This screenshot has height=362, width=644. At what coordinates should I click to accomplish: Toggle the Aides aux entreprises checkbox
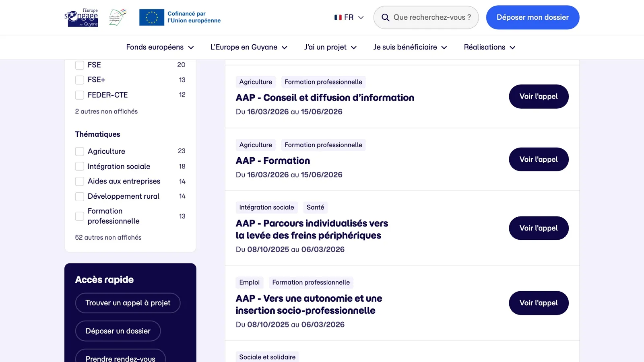(x=80, y=181)
